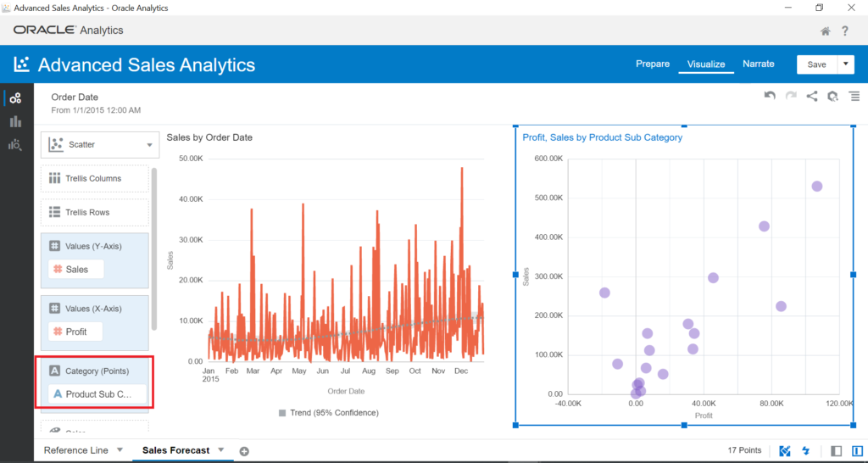Click the Order Date x-axis label
This screenshot has height=463, width=868.
click(x=346, y=391)
